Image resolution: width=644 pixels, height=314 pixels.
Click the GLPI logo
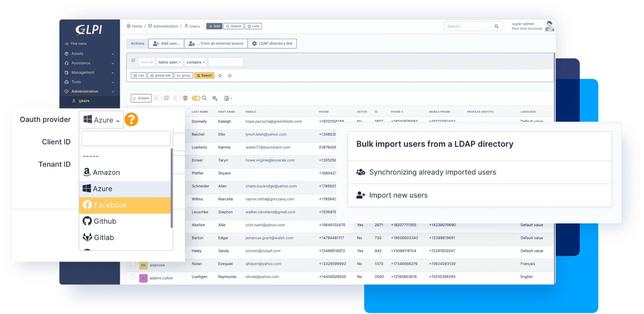tap(89, 30)
